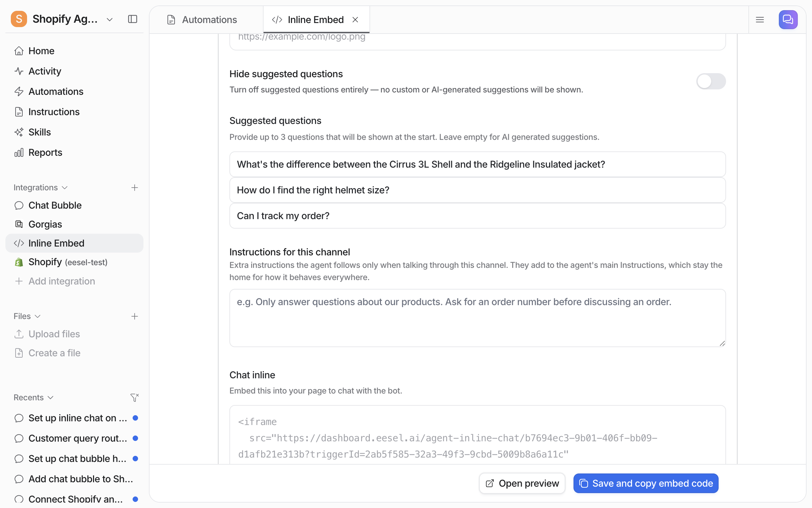Click Add integration link

pyautogui.click(x=74, y=281)
